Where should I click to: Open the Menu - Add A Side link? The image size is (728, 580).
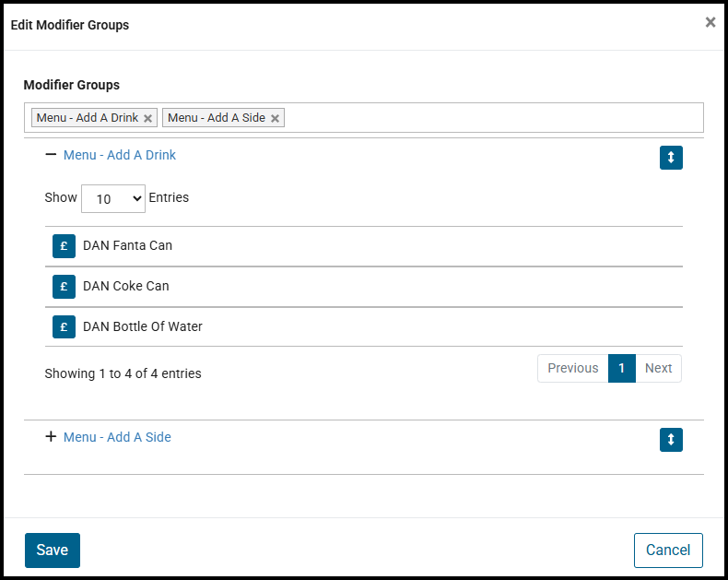(117, 437)
